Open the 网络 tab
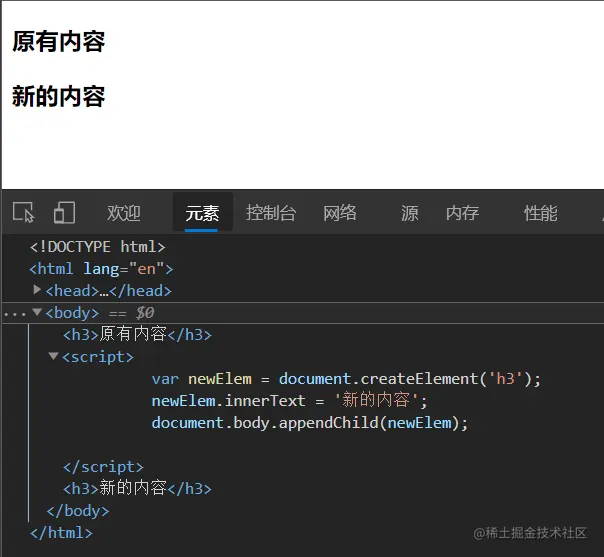604x557 pixels. click(340, 213)
